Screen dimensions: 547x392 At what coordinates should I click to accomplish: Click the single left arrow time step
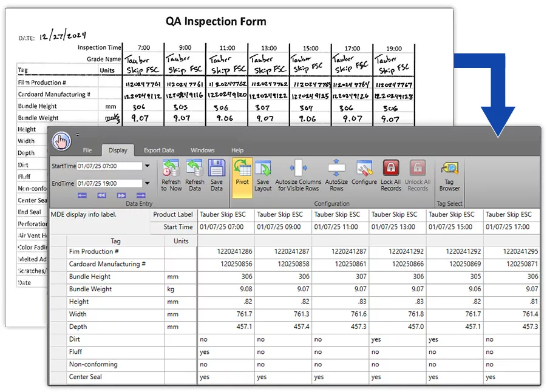coord(83,195)
